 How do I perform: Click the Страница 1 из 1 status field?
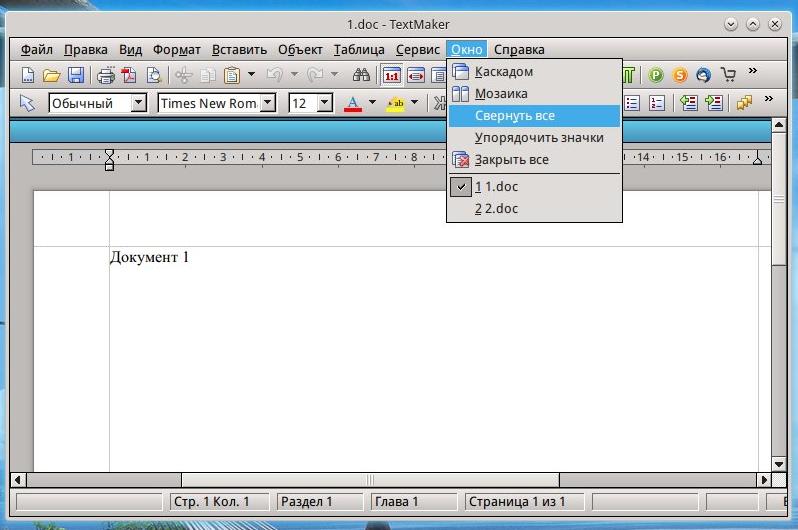pos(524,502)
